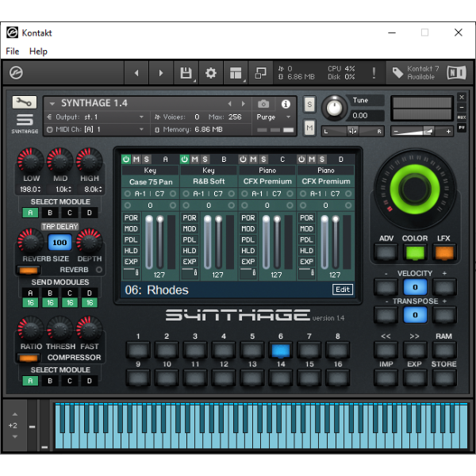Open settings gear icon in toolbar
The width and height of the screenshot is (476, 476).
[x=211, y=73]
